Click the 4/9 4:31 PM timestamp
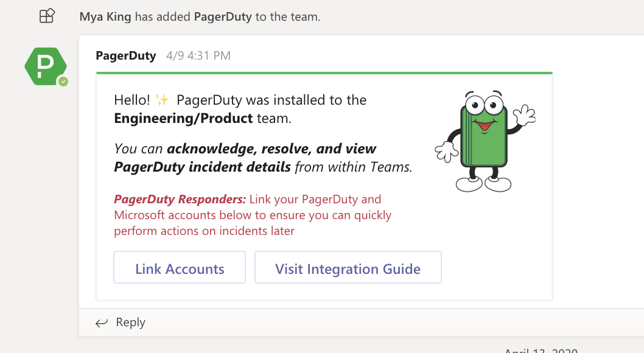Viewport: 644px width, 353px height. (x=198, y=55)
